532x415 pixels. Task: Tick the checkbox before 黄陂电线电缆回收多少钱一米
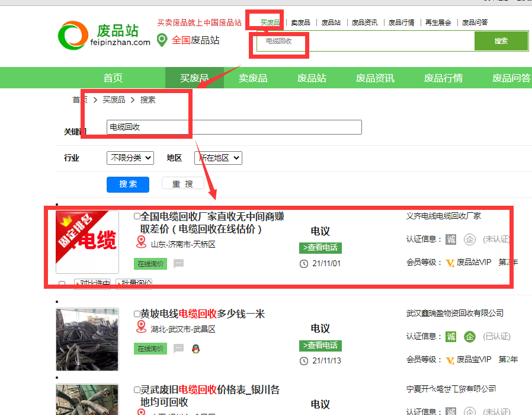(x=137, y=314)
